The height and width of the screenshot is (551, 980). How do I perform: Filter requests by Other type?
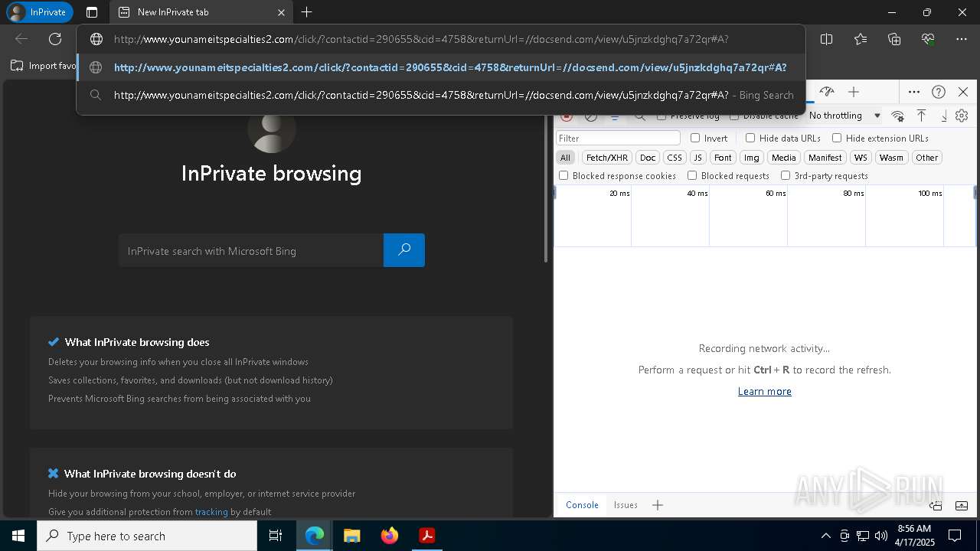(x=926, y=158)
